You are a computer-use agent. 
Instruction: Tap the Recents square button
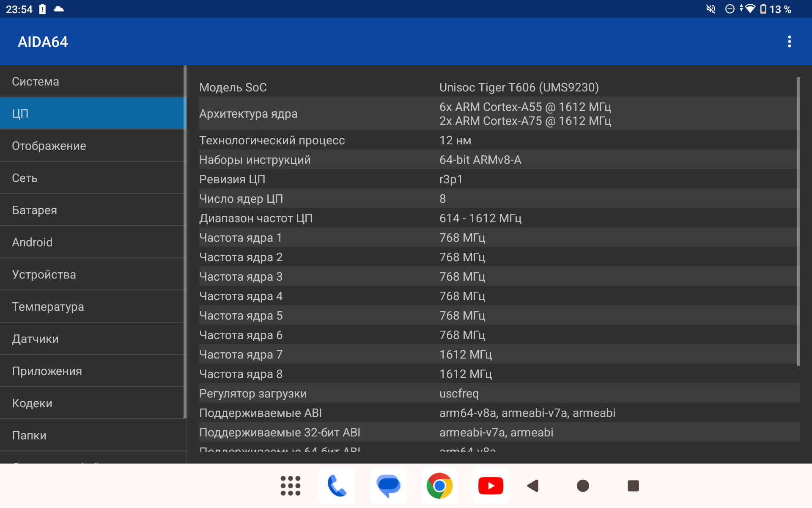click(633, 486)
